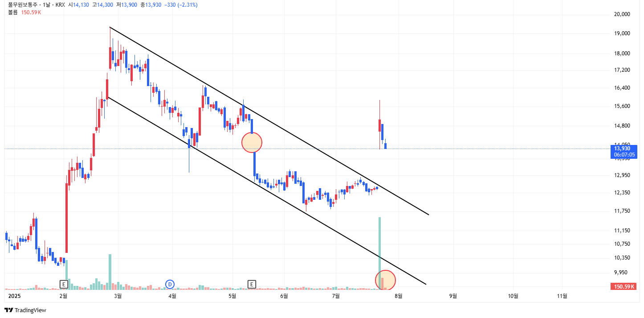Image resolution: width=644 pixels, height=318 pixels.
Task: Click the 2025 label on time axis
Action: 15,295
